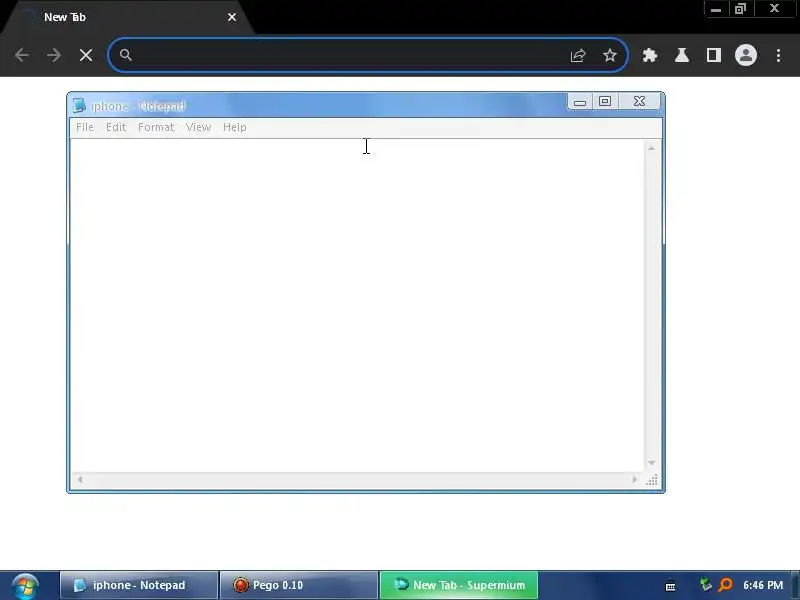The image size is (800, 600).
Task: Click the Notepad resize grip corner
Action: coord(652,480)
